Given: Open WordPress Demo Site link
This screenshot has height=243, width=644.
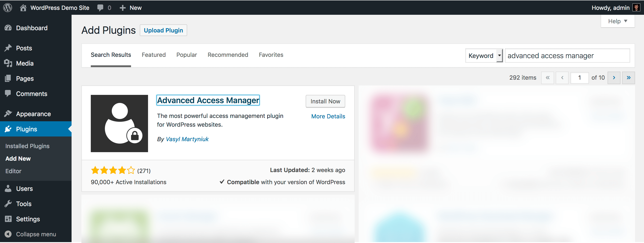Looking at the screenshot, I should (x=60, y=8).
